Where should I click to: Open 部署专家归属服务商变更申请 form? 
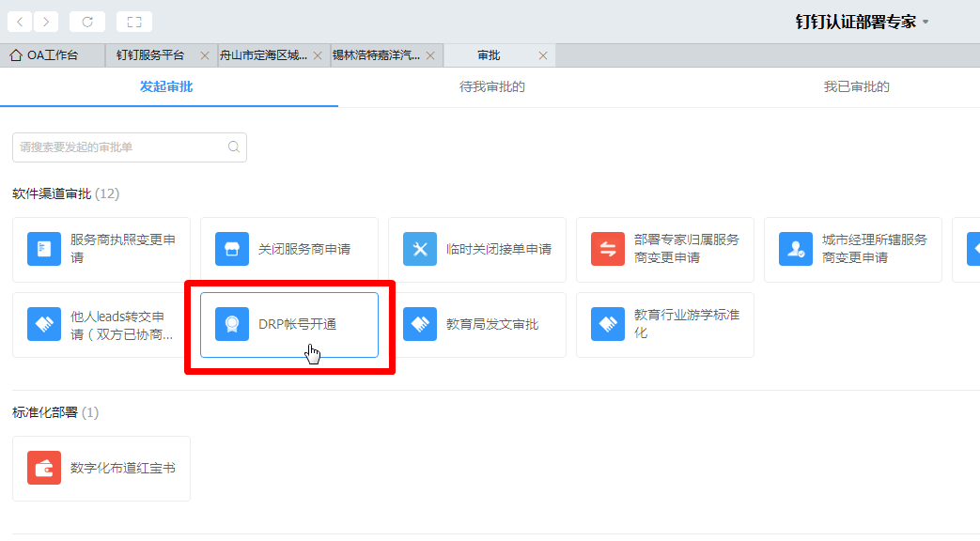pyautogui.click(x=665, y=250)
